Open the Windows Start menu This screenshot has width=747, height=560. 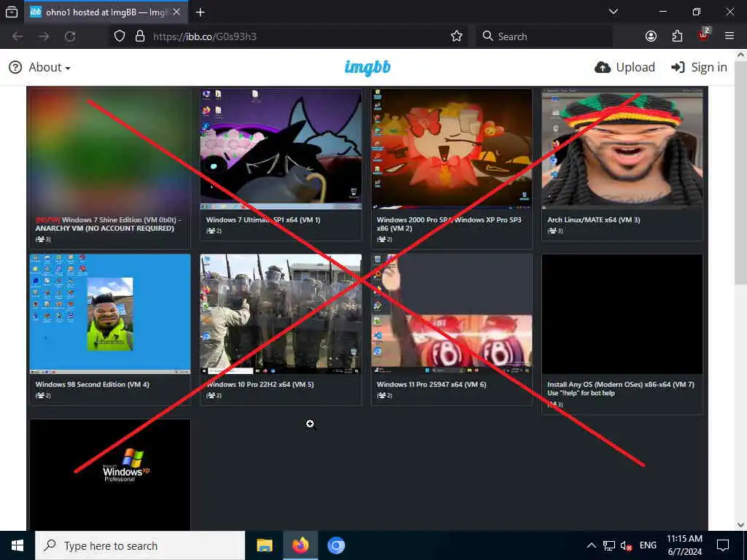18,545
